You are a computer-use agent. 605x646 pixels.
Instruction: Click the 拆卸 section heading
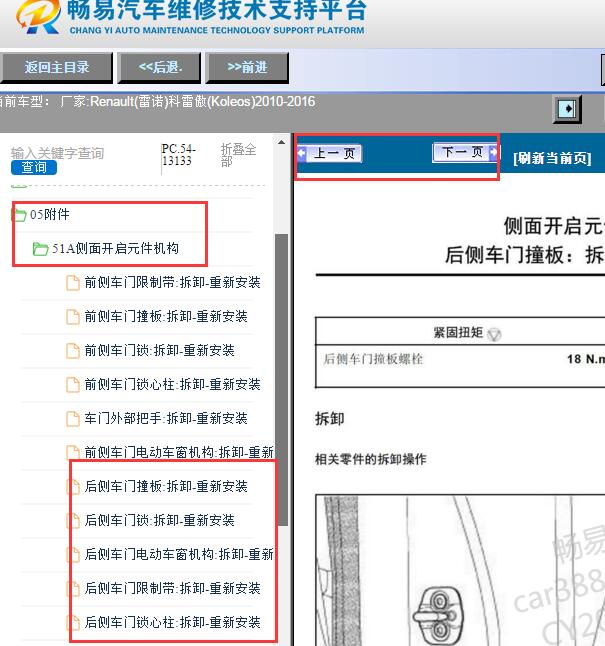click(330, 419)
